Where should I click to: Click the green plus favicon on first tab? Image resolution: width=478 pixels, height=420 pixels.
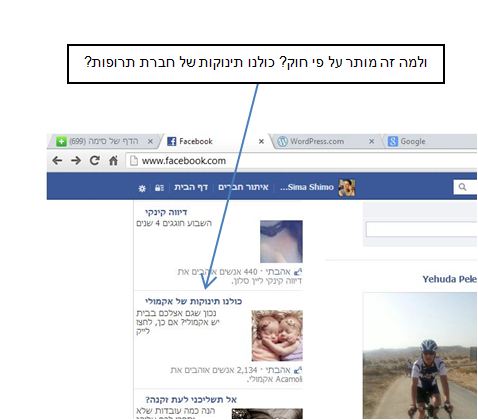click(61, 141)
